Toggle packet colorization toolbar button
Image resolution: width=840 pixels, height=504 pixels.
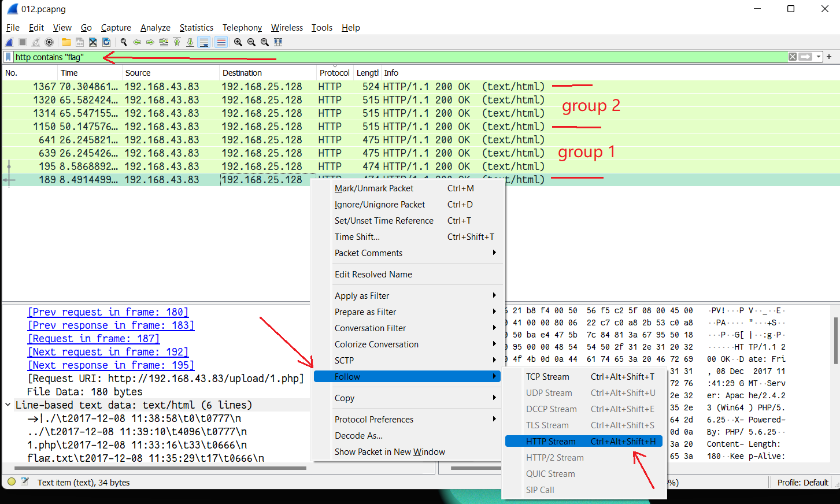click(221, 42)
